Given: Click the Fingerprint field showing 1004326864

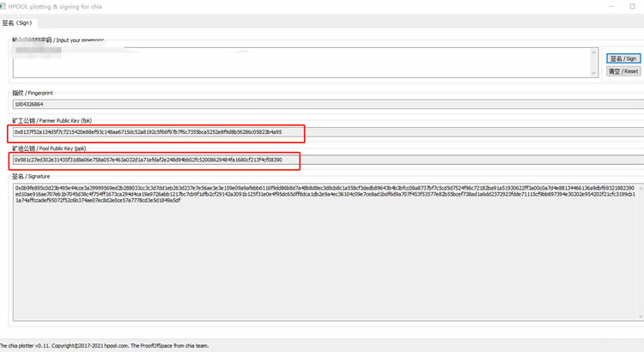Looking at the screenshot, I should point(328,105).
